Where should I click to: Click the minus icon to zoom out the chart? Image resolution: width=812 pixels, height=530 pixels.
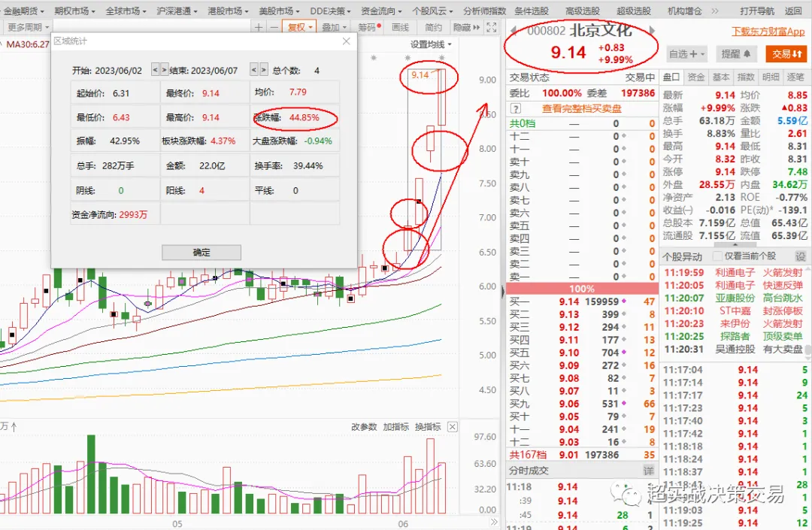click(x=272, y=27)
